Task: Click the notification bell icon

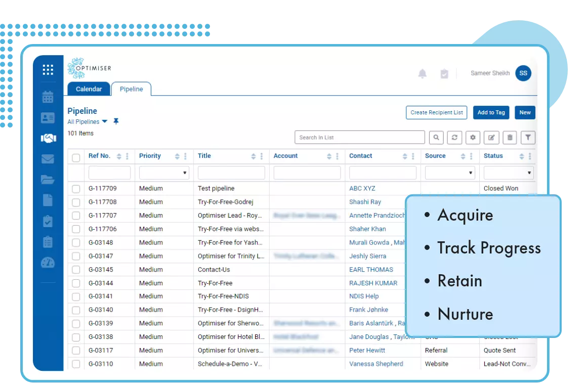Action: tap(423, 74)
